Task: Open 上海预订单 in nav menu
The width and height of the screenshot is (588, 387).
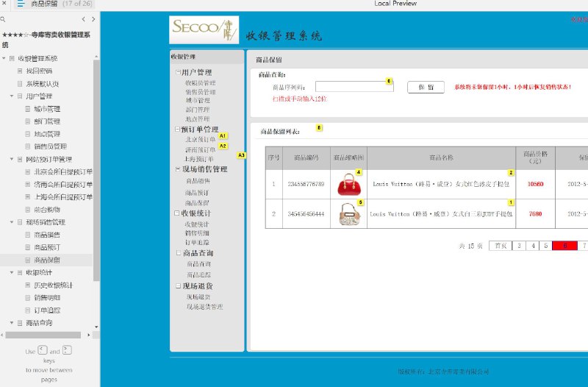Action: point(199,159)
